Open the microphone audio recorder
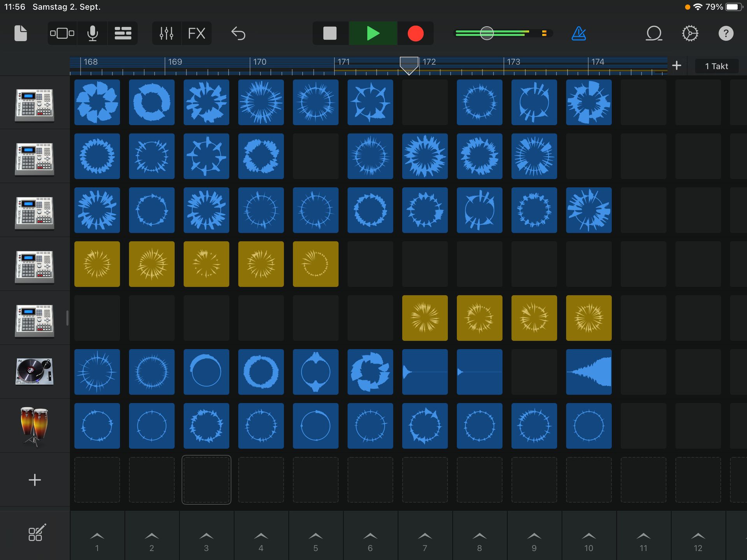The height and width of the screenshot is (560, 747). coord(93,33)
